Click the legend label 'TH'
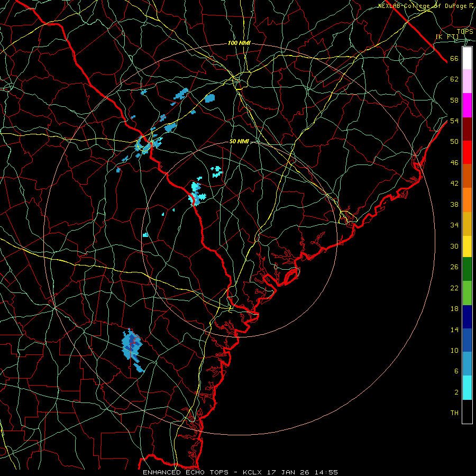Viewport: 476px width, 476px height. pyautogui.click(x=454, y=413)
